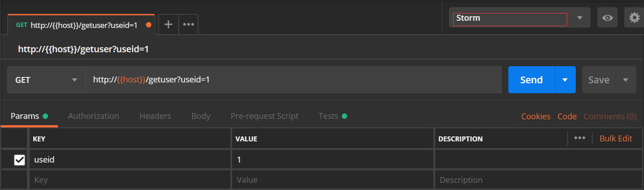
Task: Open the Body tab
Action: 201,116
